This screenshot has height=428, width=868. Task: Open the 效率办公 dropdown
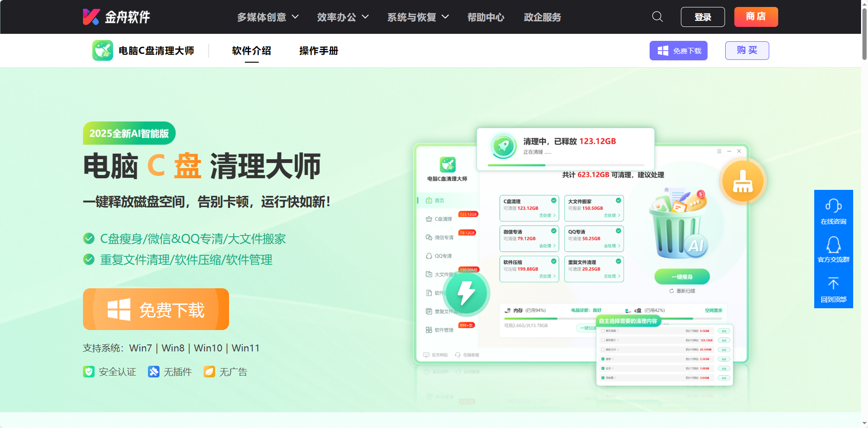(337, 17)
